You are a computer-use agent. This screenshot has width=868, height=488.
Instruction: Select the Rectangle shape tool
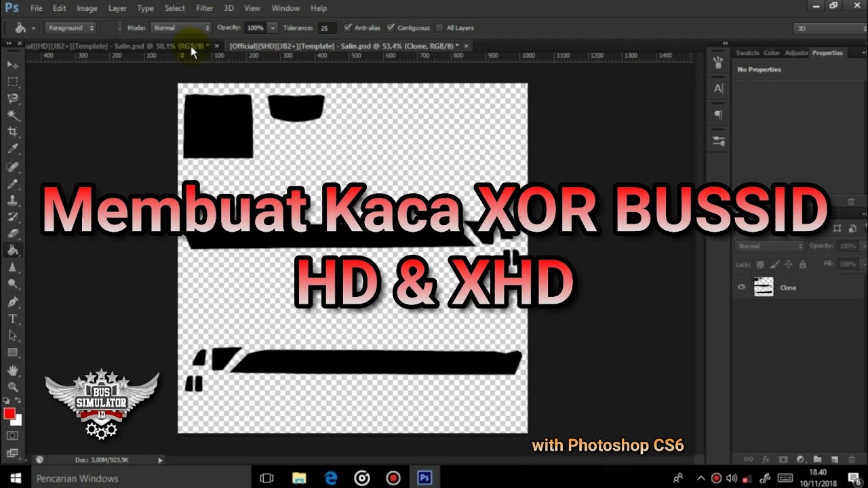(12, 352)
